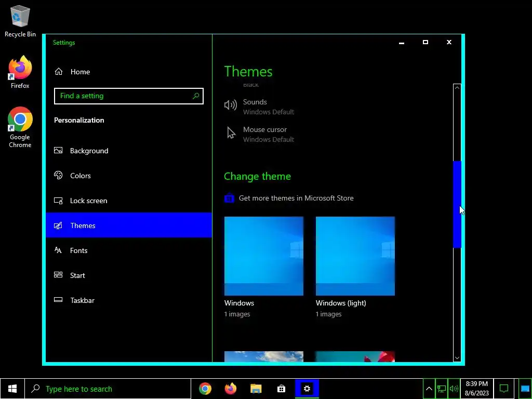The height and width of the screenshot is (399, 532).
Task: Click the blue scrollbar thumb
Action: (457, 204)
